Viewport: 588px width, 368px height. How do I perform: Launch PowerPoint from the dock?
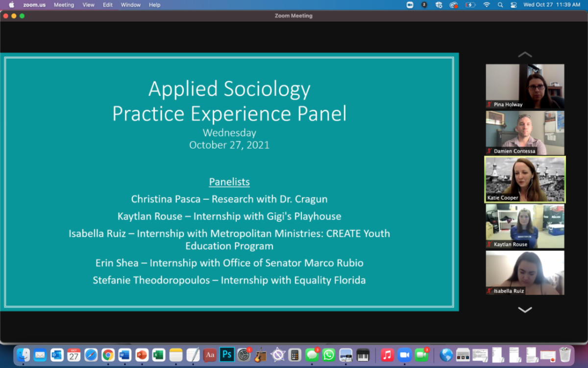click(x=142, y=354)
